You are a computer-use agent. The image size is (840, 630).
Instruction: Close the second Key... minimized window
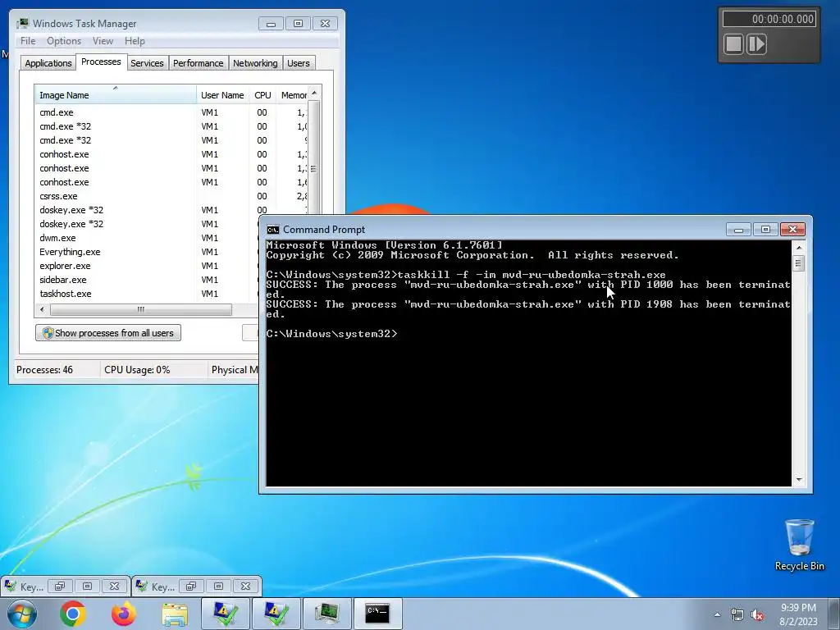point(245,586)
